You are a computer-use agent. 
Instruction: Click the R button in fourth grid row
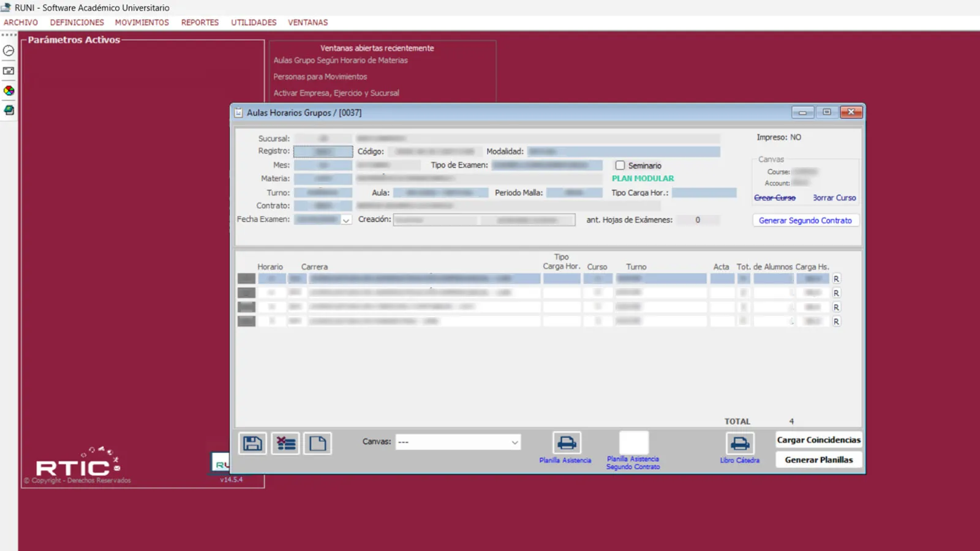pos(836,321)
